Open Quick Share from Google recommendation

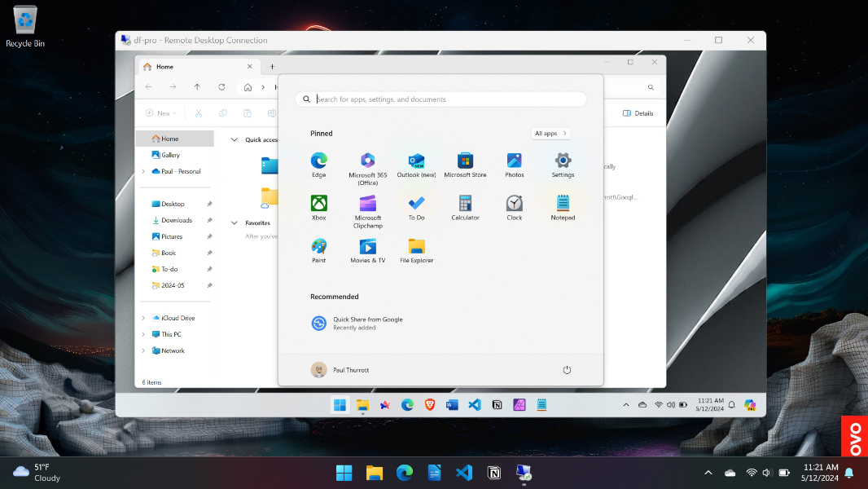point(357,323)
